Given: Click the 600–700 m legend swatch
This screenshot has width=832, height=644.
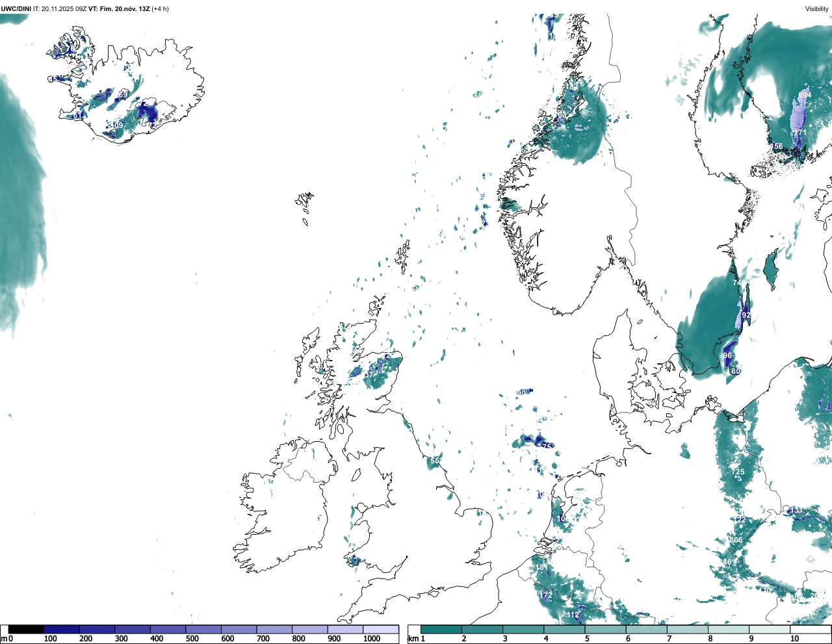Looking at the screenshot, I should (239, 629).
